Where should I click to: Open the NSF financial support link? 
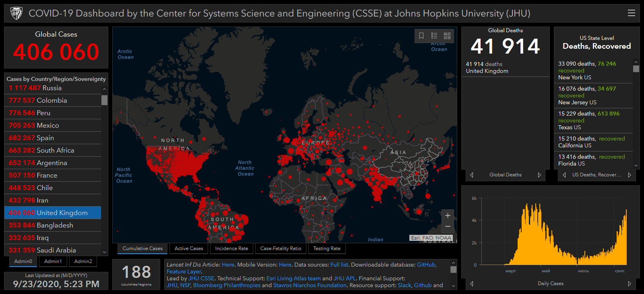(x=185, y=285)
